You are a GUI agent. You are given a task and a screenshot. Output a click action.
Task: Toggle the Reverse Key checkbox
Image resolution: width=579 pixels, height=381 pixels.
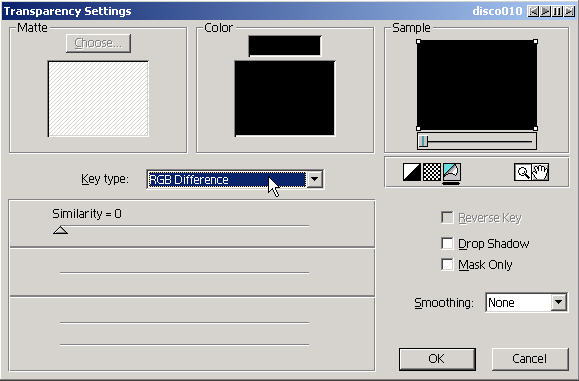447,217
